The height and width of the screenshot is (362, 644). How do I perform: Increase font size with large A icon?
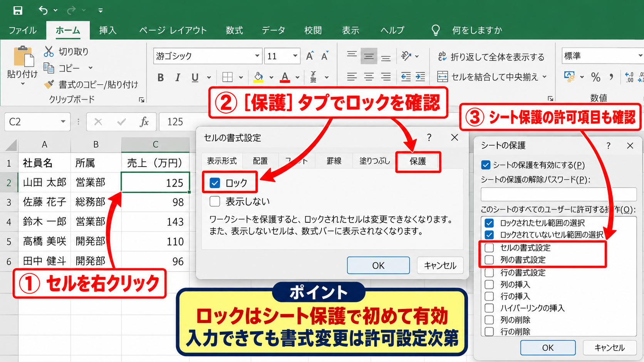click(x=310, y=56)
